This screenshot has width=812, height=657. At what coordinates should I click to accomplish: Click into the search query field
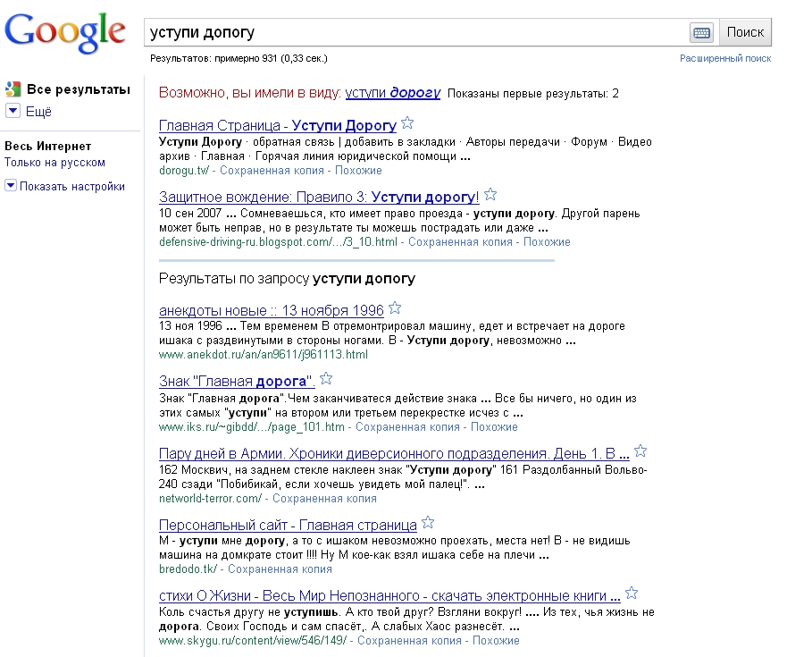tap(415, 32)
